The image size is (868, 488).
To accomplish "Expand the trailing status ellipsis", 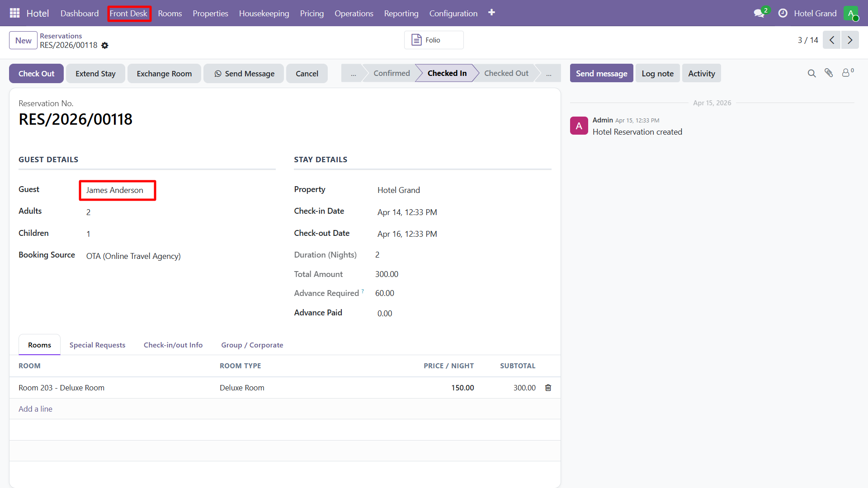I will [x=548, y=73].
